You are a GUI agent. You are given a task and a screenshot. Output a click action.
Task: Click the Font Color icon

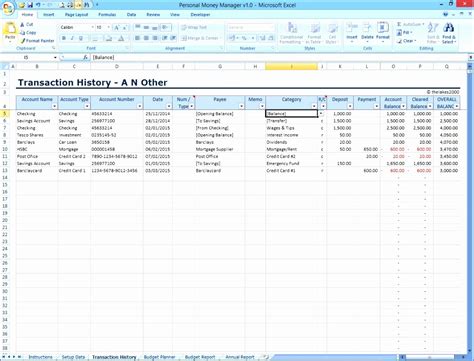click(x=121, y=39)
